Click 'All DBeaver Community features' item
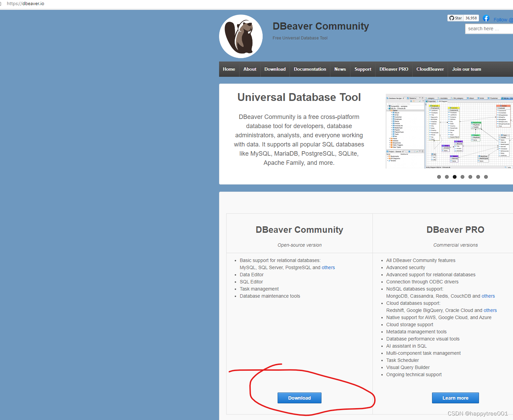This screenshot has width=513, height=420. [x=421, y=260]
